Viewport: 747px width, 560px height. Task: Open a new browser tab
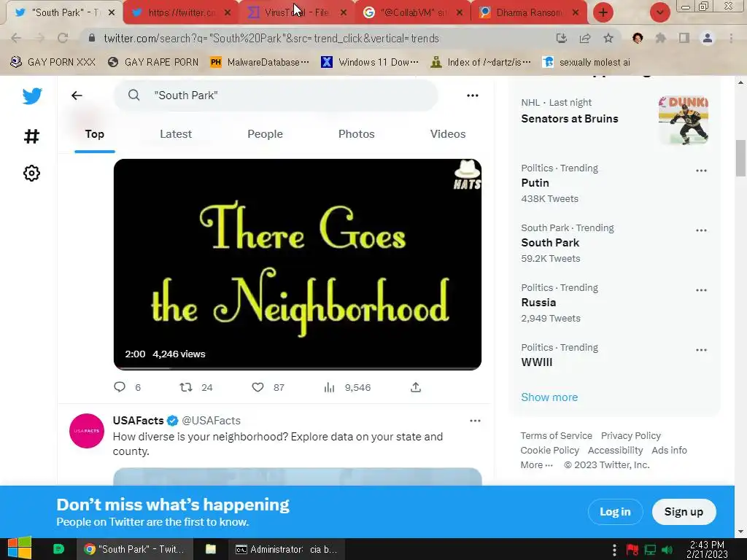(603, 12)
